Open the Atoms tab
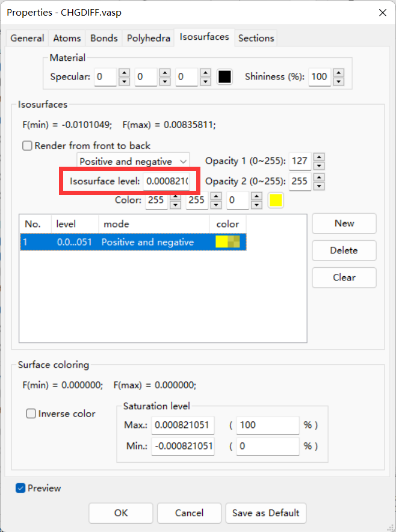Screen dimensions: 396x532 pyautogui.click(x=67, y=38)
